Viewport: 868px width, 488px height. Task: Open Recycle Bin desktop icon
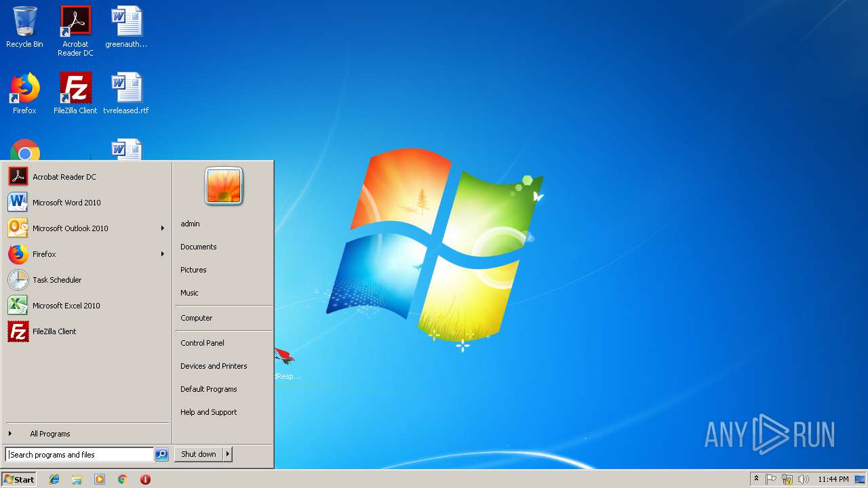click(x=24, y=27)
